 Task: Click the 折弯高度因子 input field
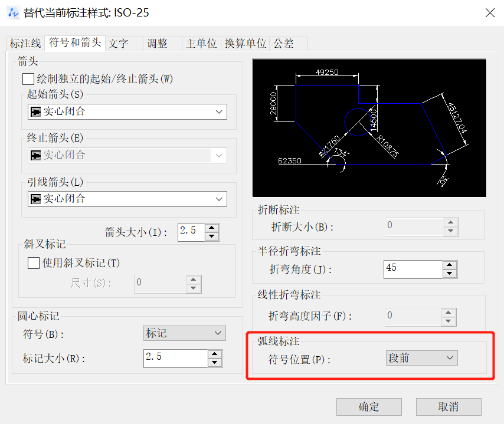pos(413,317)
